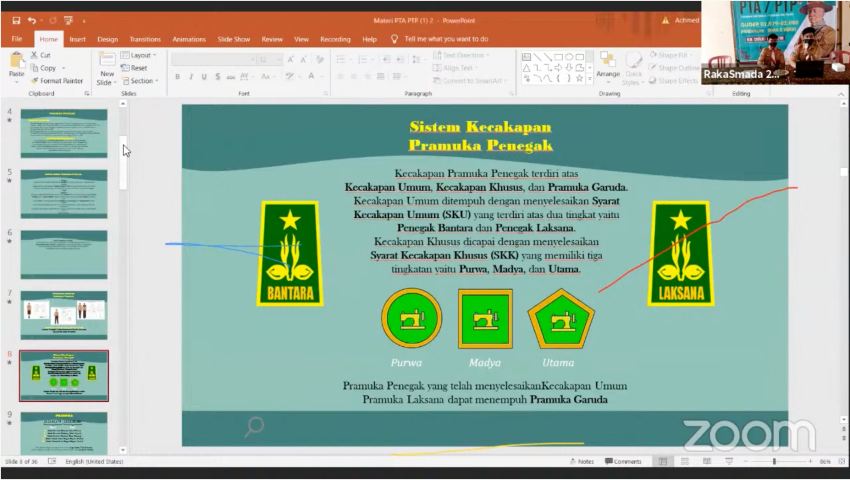Select slide 7 thumbnail in slide panel
The height and width of the screenshot is (480, 850).
(x=64, y=315)
